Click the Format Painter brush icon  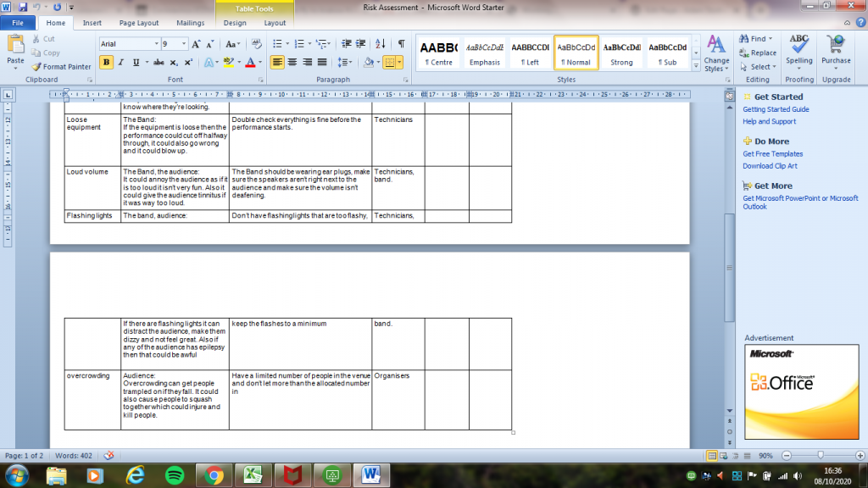pyautogui.click(x=36, y=67)
